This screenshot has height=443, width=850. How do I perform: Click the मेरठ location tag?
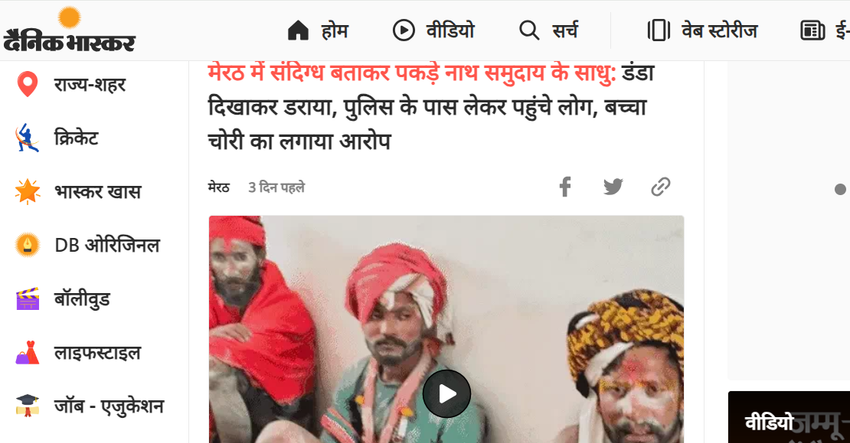click(219, 188)
